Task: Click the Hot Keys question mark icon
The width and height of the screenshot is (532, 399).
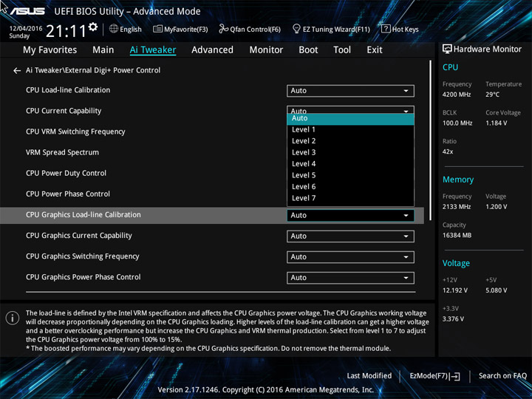Action: (x=386, y=29)
